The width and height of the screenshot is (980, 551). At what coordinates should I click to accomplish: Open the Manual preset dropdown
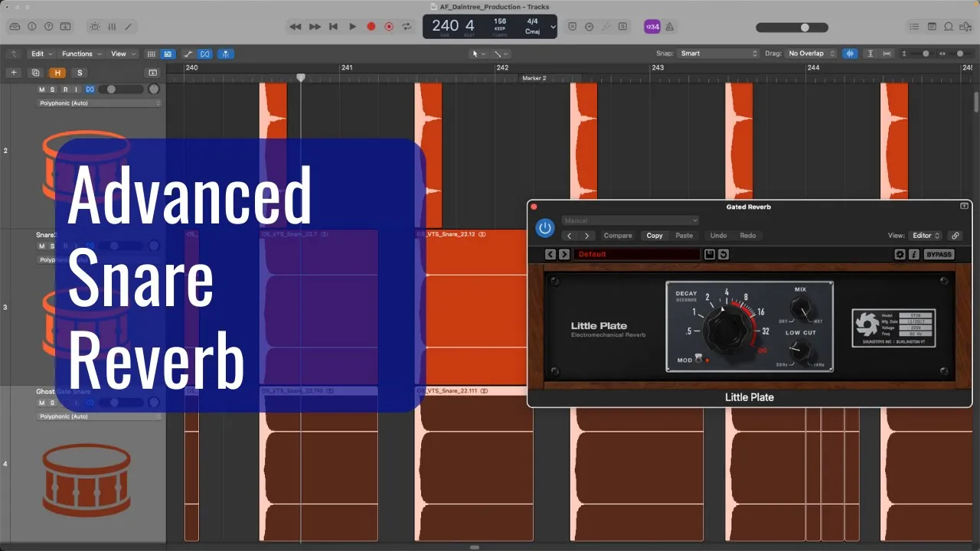point(630,220)
